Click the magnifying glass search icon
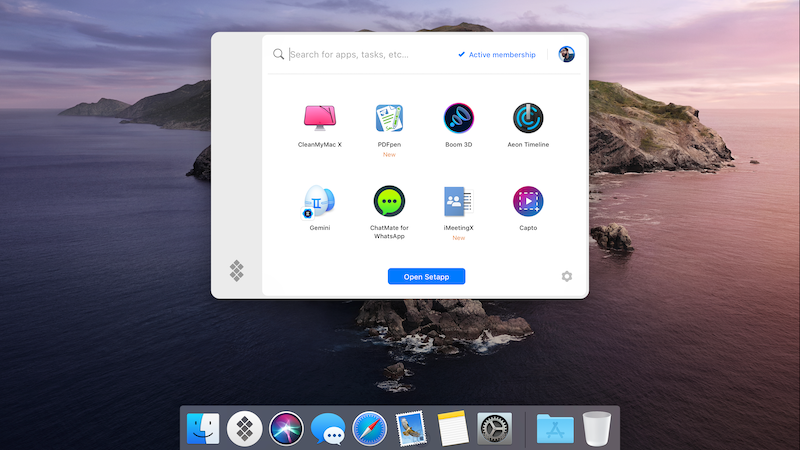The image size is (800, 450). 278,54
